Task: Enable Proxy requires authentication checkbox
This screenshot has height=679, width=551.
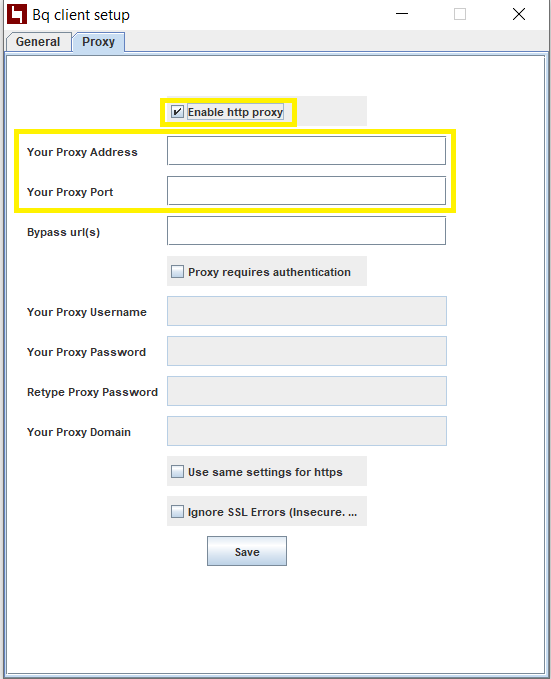Action: click(x=177, y=272)
